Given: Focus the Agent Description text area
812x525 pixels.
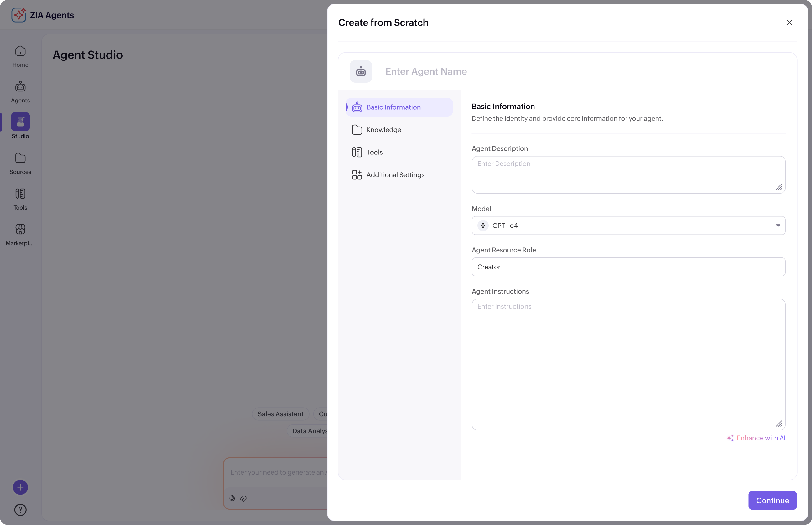Looking at the screenshot, I should coord(629,175).
